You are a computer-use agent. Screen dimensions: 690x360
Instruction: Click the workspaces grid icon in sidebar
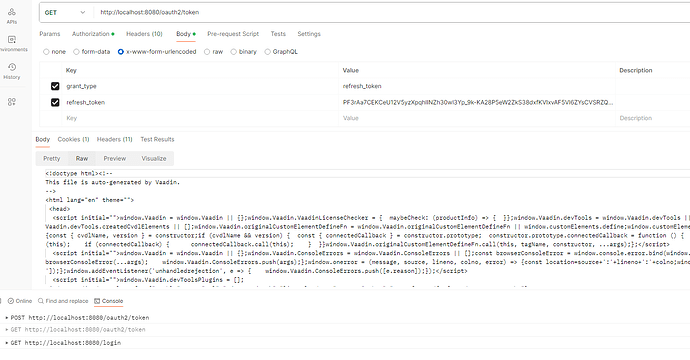(11, 102)
